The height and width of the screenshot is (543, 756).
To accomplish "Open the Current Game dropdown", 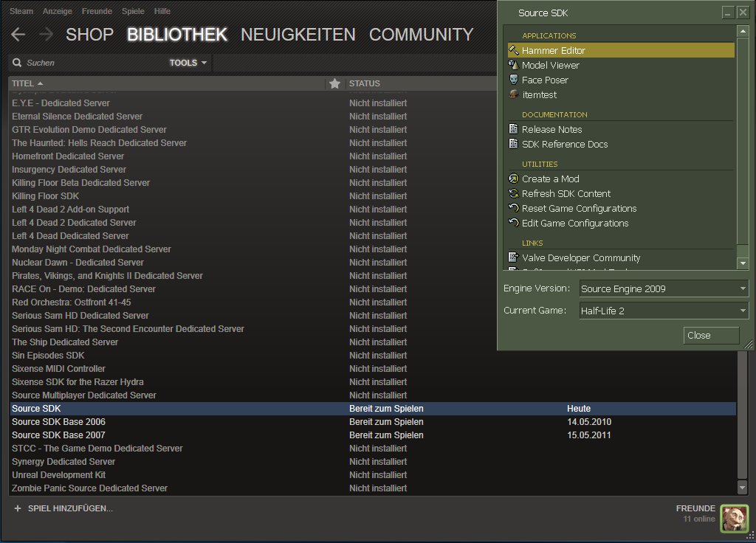I will (664, 311).
